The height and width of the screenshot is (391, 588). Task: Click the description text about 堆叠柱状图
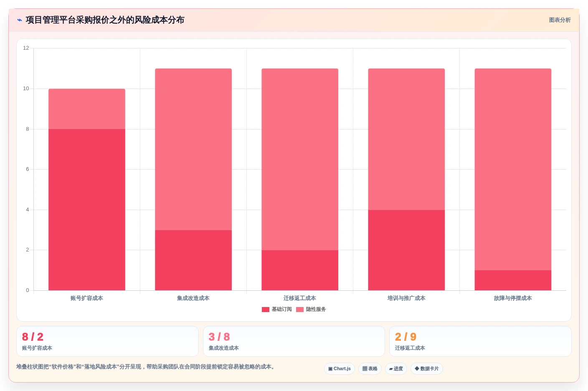click(x=146, y=367)
